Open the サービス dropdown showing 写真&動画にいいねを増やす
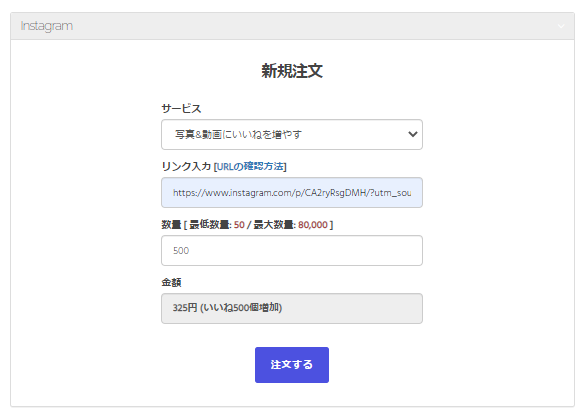 292,134
